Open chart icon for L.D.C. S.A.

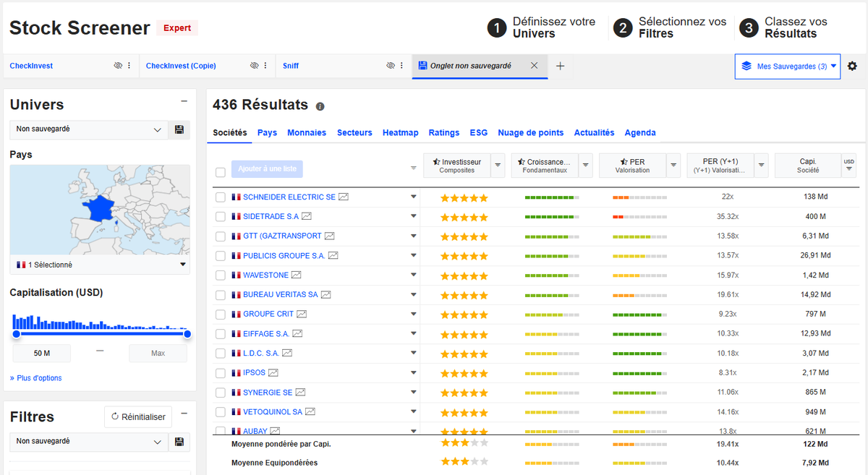pyautogui.click(x=287, y=353)
